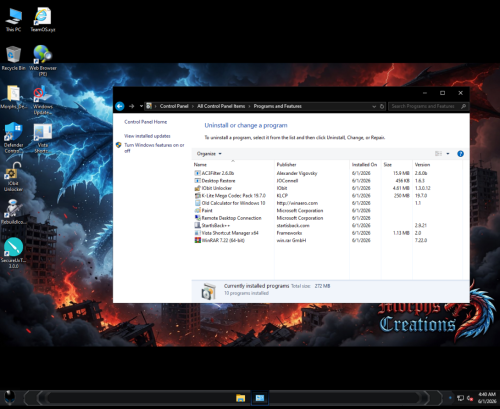Open the View installed updates link
Image resolution: width=500 pixels, height=409 pixels.
tap(147, 136)
